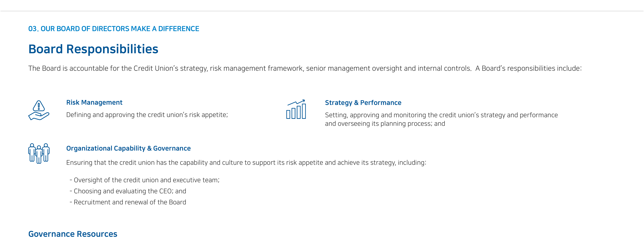The image size is (644, 248).
Task: Click section label 03. Our Board of Directors
Action: 114,29
